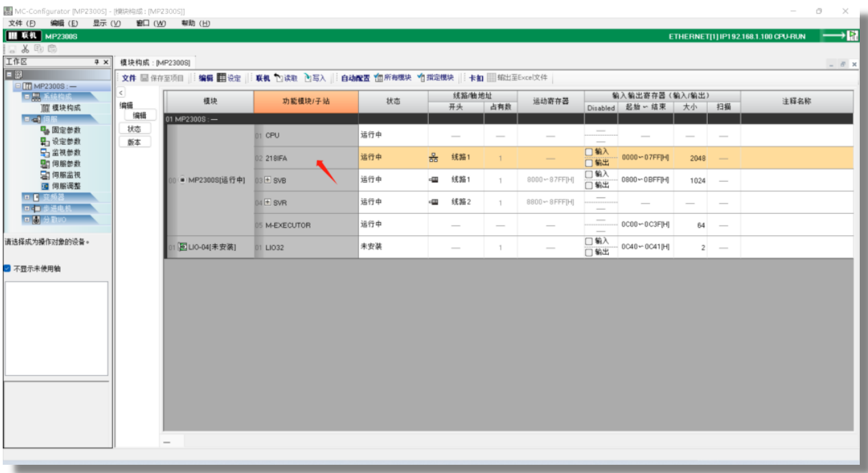Close the inner 模块构成 document window
This screenshot has width=868, height=473.
click(855, 64)
